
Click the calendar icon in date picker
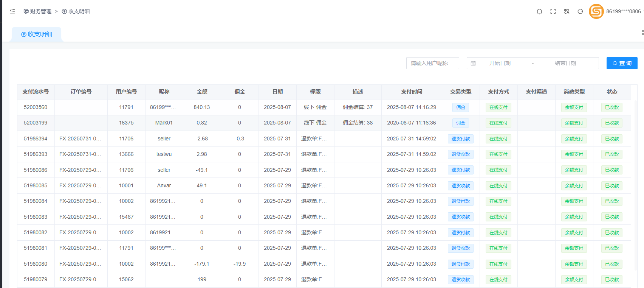click(473, 63)
